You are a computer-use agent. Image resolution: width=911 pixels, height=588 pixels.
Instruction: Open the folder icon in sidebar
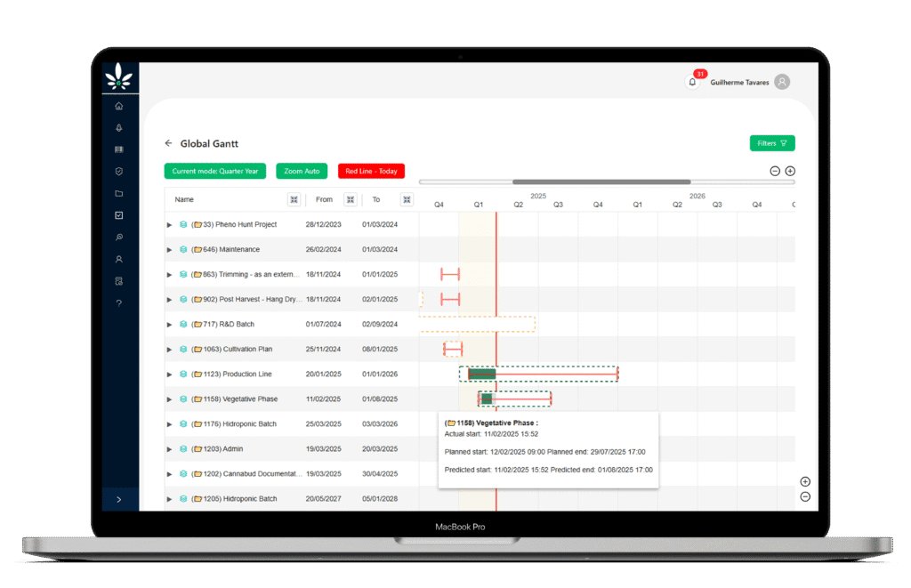click(x=119, y=194)
